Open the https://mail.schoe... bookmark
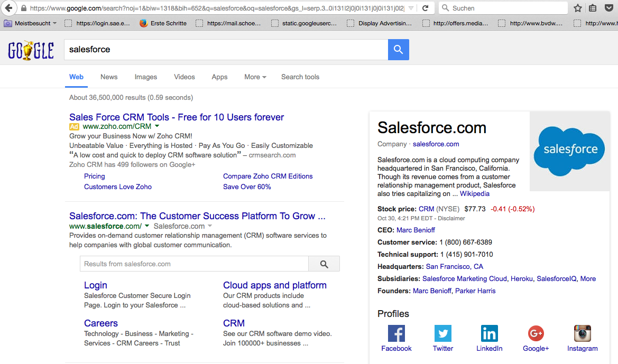Image resolution: width=618 pixels, height=364 pixels. click(228, 23)
